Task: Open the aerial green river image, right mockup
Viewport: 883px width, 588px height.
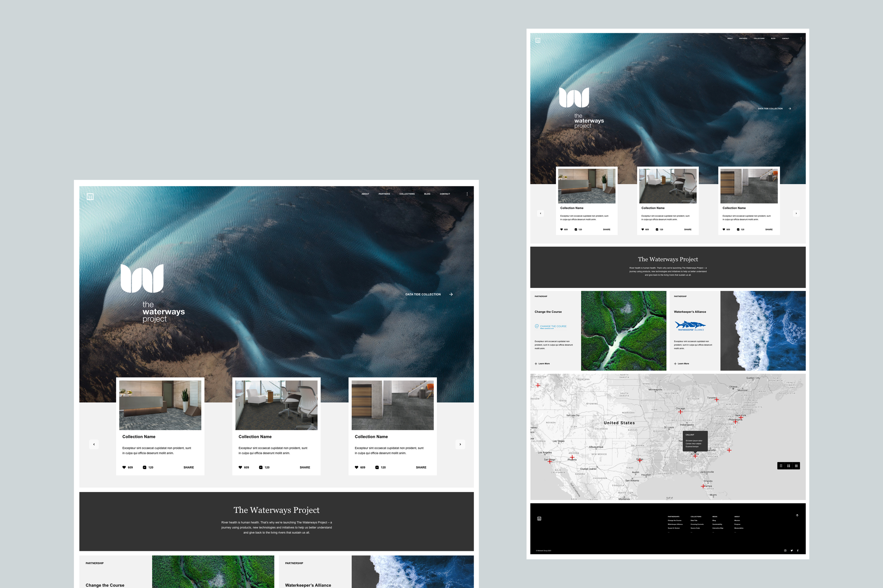Action: click(624, 331)
